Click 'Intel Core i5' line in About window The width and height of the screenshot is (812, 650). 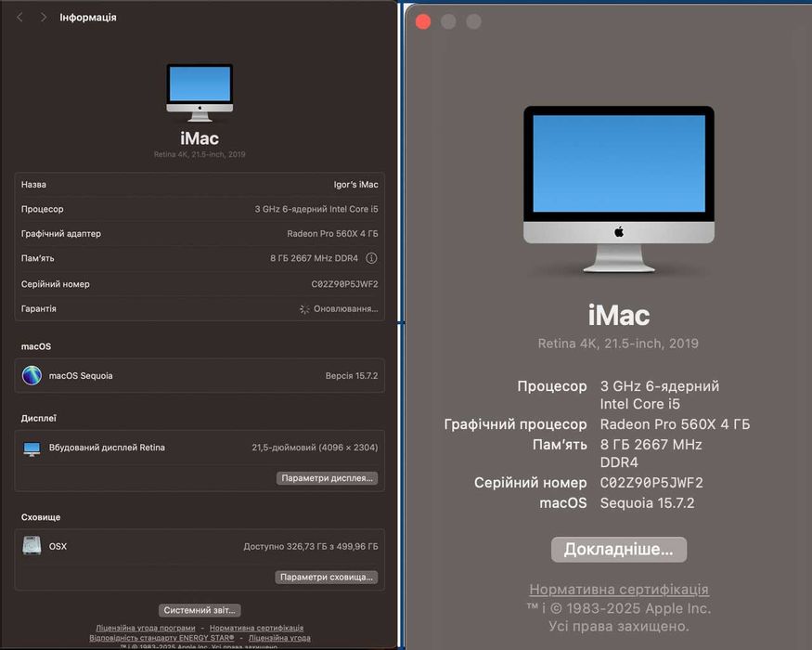click(640, 404)
